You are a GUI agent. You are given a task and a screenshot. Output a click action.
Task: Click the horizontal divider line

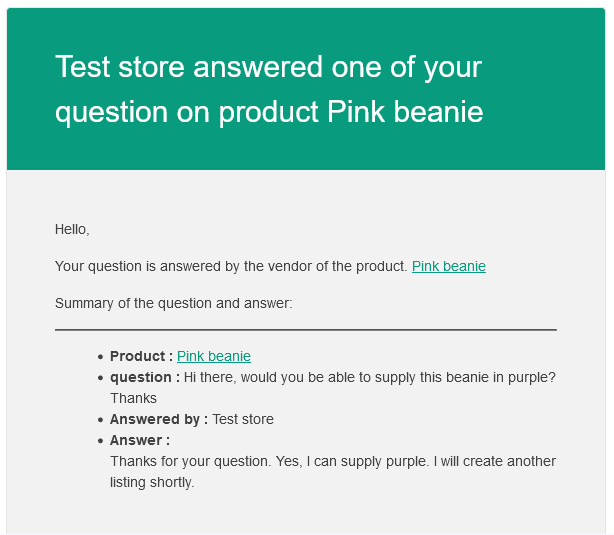click(305, 329)
